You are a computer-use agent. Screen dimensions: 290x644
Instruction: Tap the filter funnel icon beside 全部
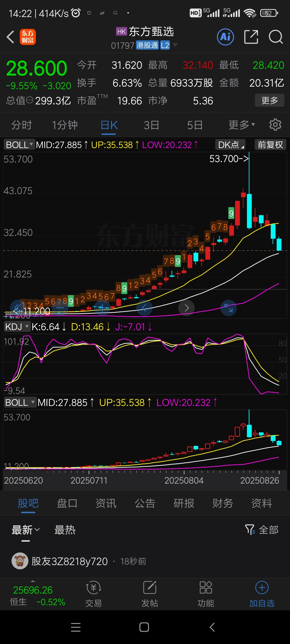250,530
